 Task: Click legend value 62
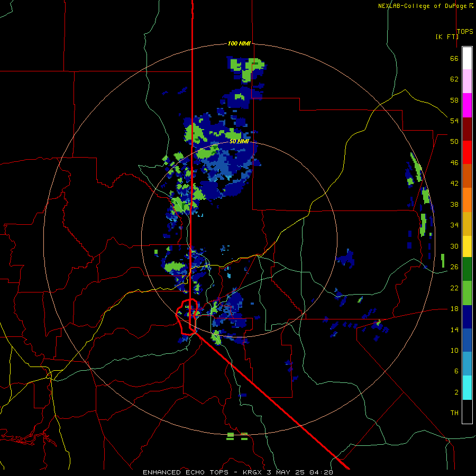pos(454,79)
